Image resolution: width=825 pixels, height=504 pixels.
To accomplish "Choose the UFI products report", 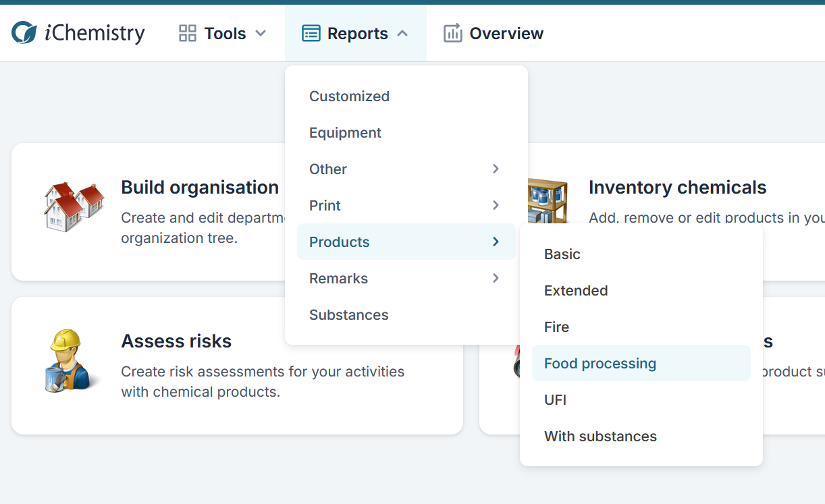I will (x=555, y=400).
